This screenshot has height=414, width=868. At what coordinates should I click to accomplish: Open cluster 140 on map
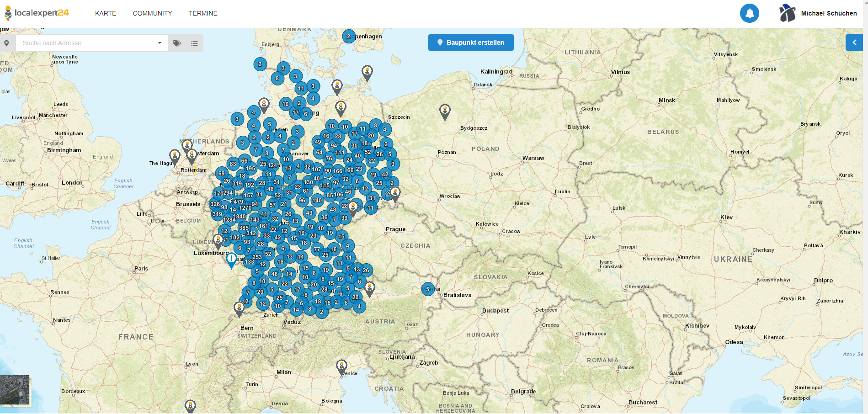pyautogui.click(x=317, y=201)
